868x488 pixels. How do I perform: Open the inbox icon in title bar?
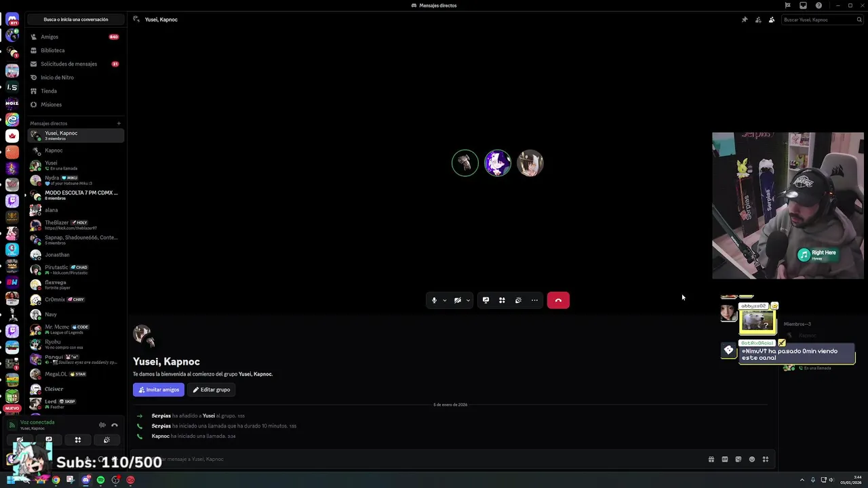803,5
